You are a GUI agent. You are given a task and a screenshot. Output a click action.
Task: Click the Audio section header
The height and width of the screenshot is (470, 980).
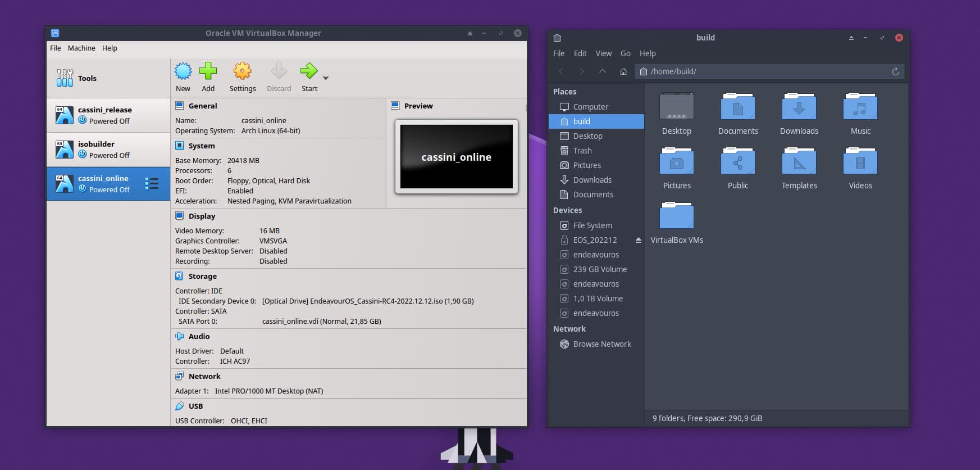pos(199,336)
